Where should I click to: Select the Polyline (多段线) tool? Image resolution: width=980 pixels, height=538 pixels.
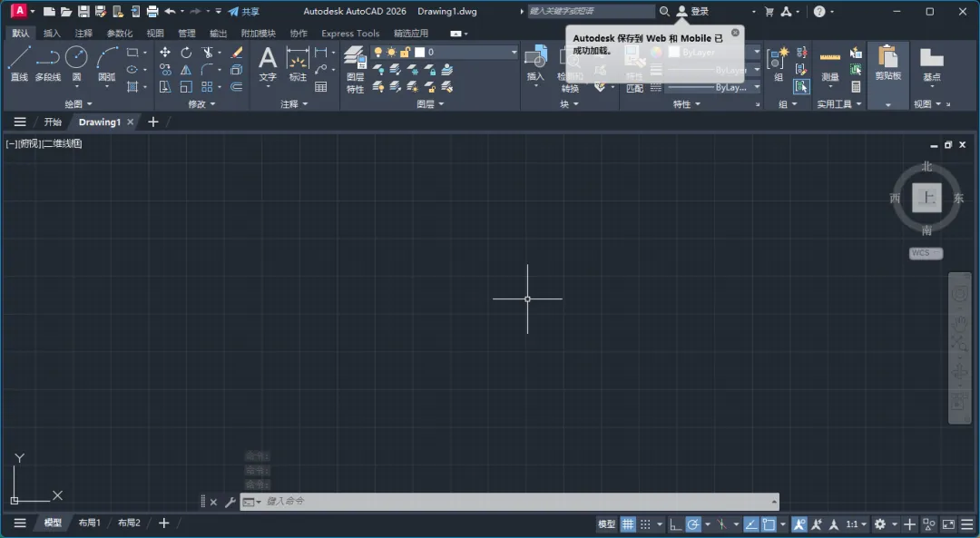(47, 64)
